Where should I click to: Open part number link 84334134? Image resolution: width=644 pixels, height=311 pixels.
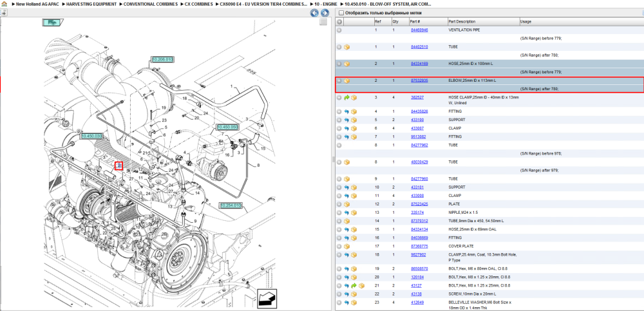pyautogui.click(x=419, y=229)
